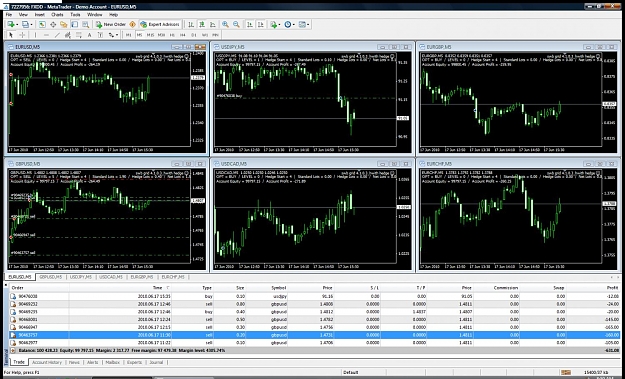Expand Profiles dropdown arrow
Screen dimensions: 625x379
pos(31,25)
